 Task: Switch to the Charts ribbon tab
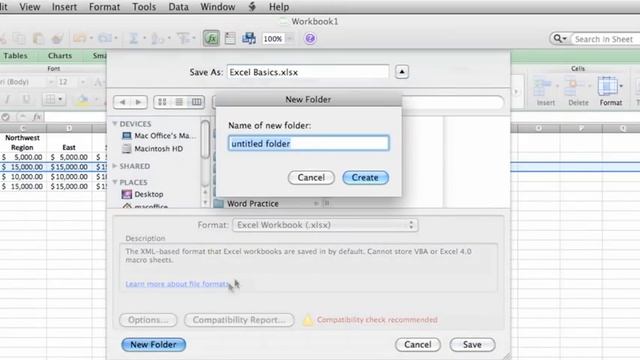(x=60, y=56)
